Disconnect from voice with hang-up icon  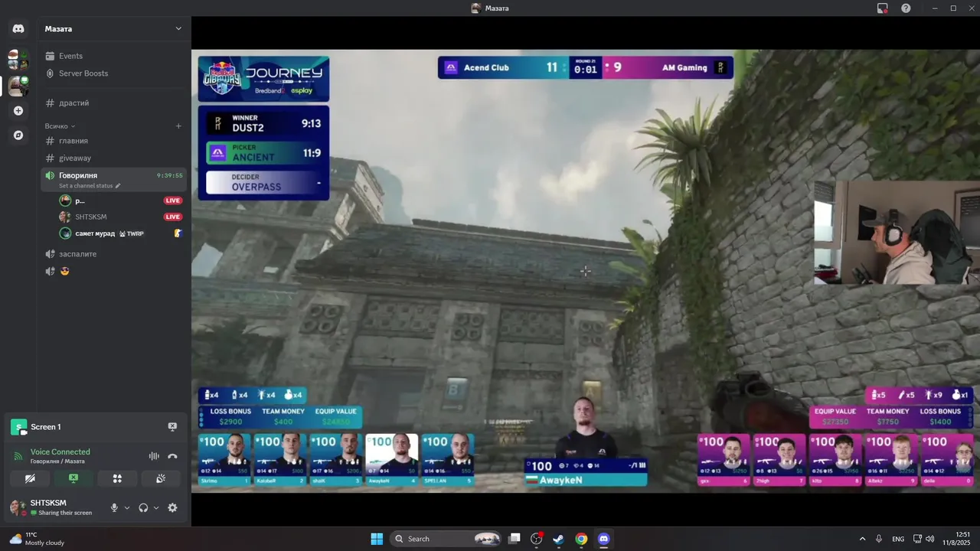pyautogui.click(x=172, y=456)
